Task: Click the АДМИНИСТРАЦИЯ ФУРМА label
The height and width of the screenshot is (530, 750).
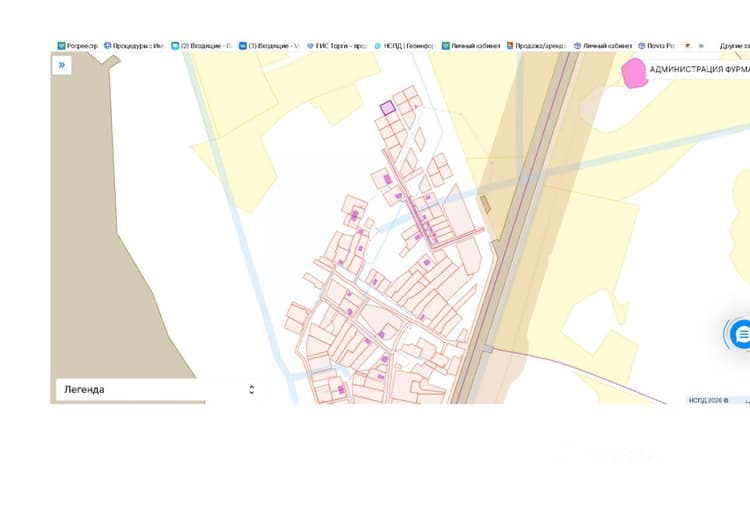Action: (x=699, y=69)
